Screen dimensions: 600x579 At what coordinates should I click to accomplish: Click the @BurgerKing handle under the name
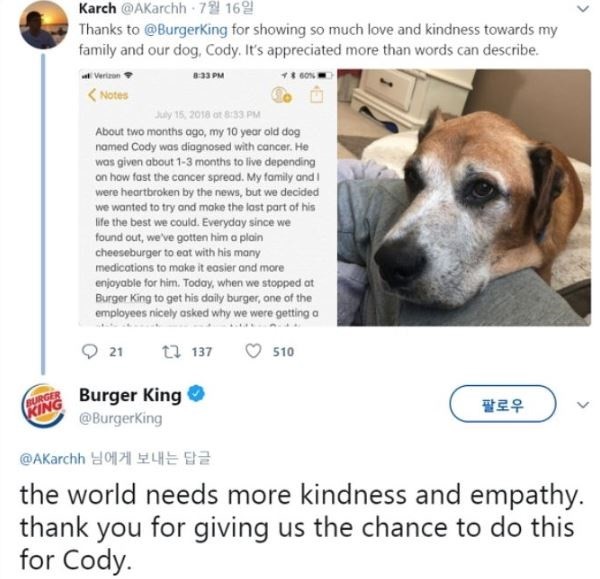click(x=121, y=418)
